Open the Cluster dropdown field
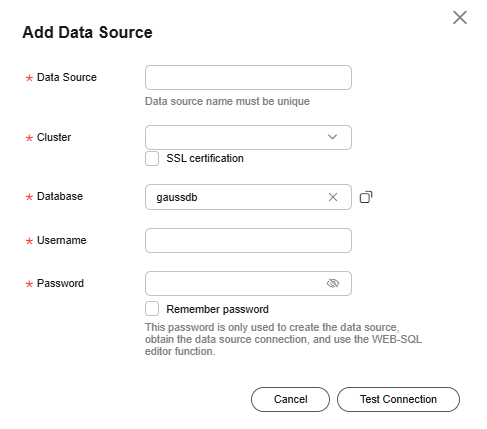This screenshot has height=429, width=487. pyautogui.click(x=248, y=137)
